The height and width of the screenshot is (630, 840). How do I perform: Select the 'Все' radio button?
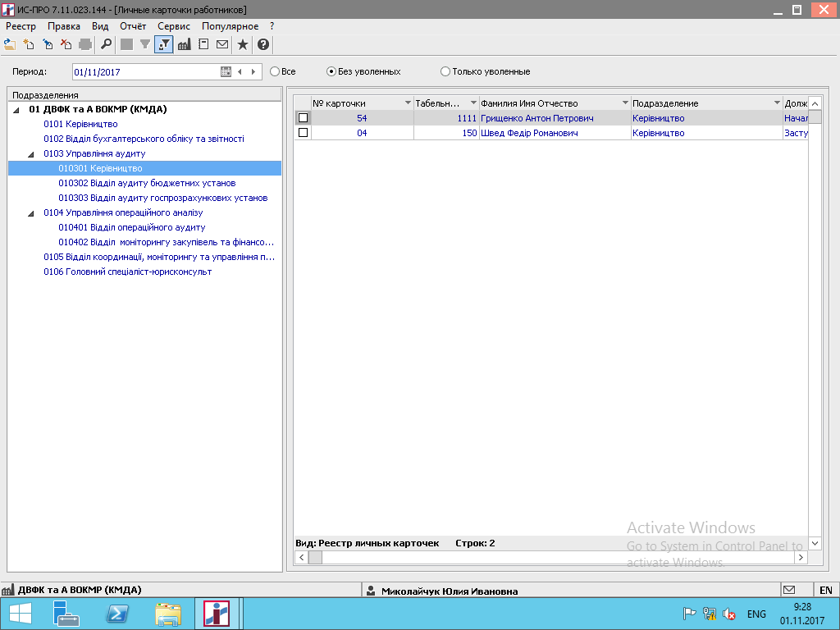tap(275, 71)
